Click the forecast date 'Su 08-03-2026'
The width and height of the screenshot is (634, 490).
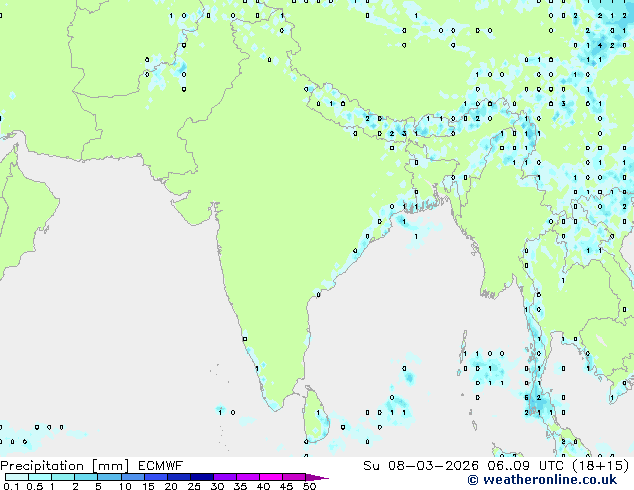(x=421, y=466)
